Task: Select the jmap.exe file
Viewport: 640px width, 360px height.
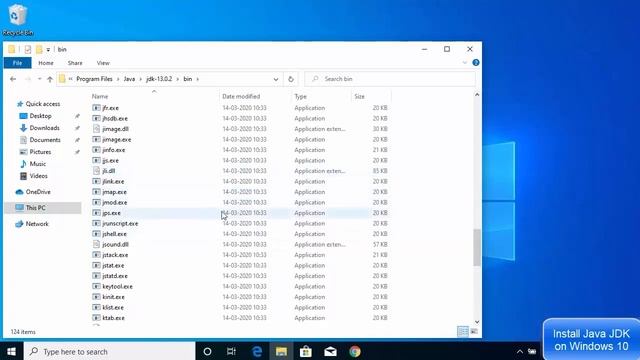Action: [114, 192]
